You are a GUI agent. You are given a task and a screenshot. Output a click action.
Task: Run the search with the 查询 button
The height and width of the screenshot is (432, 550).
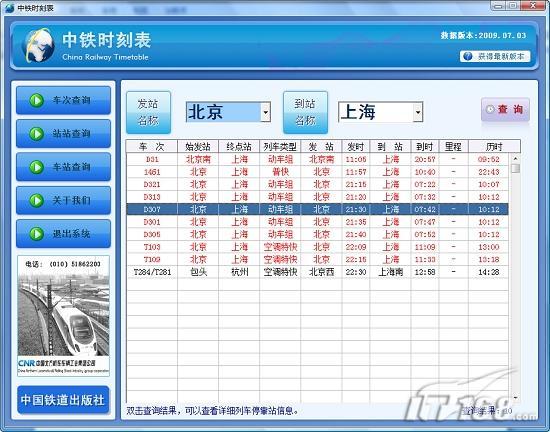pyautogui.click(x=505, y=110)
